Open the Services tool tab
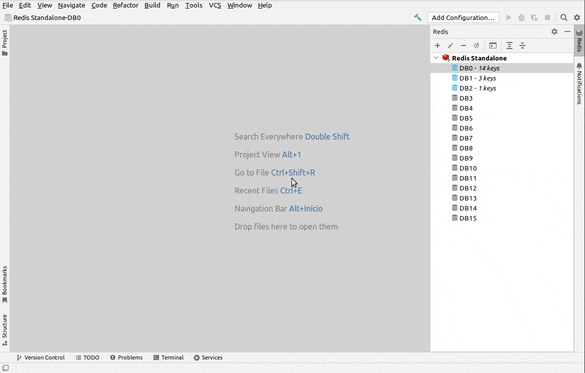585x373 pixels. pos(208,357)
